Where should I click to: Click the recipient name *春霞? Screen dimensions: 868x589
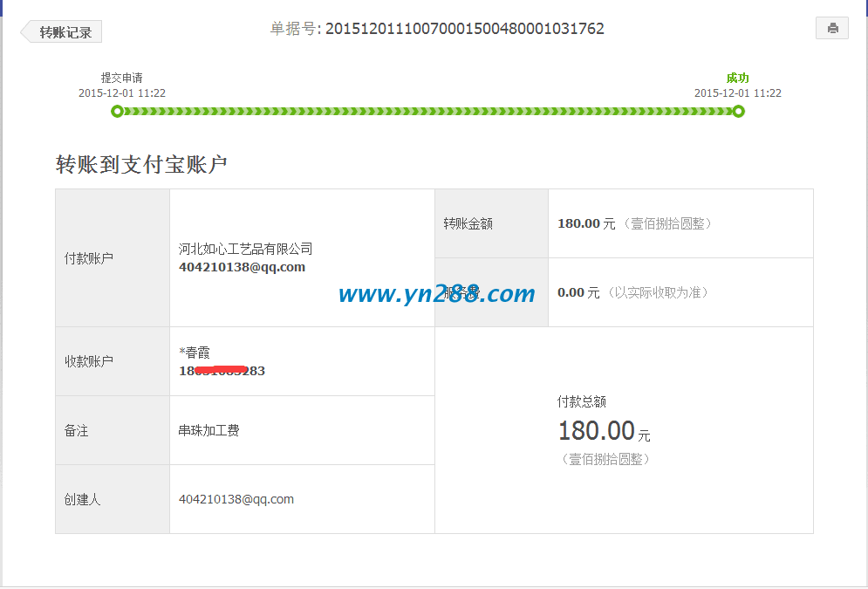point(195,353)
